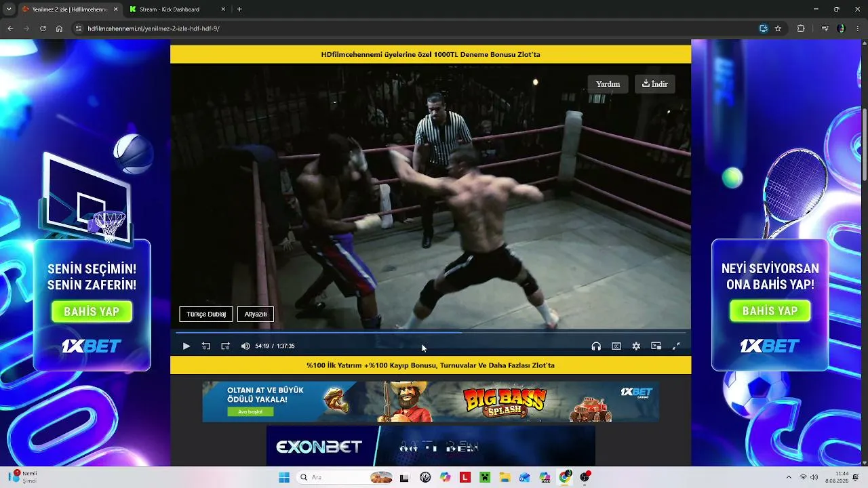Open a new browser tab
The width and height of the screenshot is (868, 488).
click(239, 9)
